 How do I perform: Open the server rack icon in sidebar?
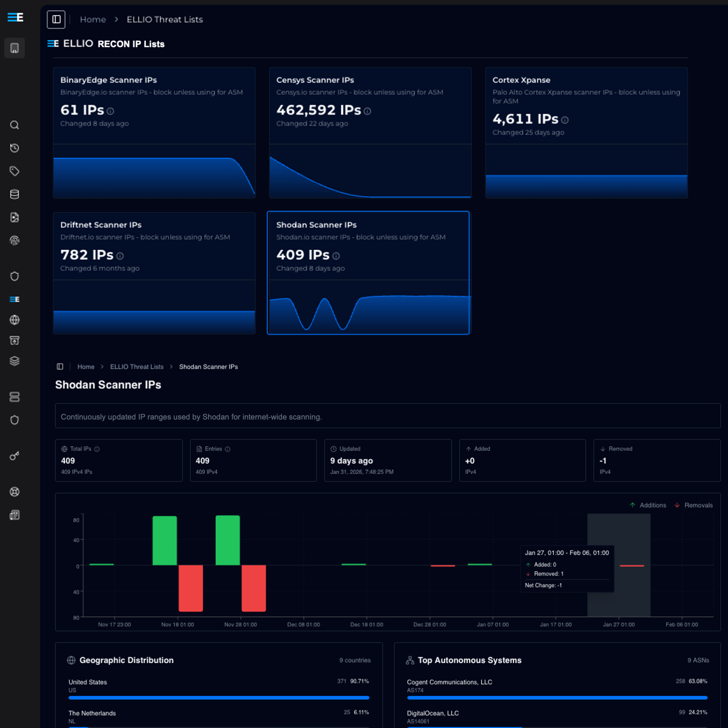15,397
